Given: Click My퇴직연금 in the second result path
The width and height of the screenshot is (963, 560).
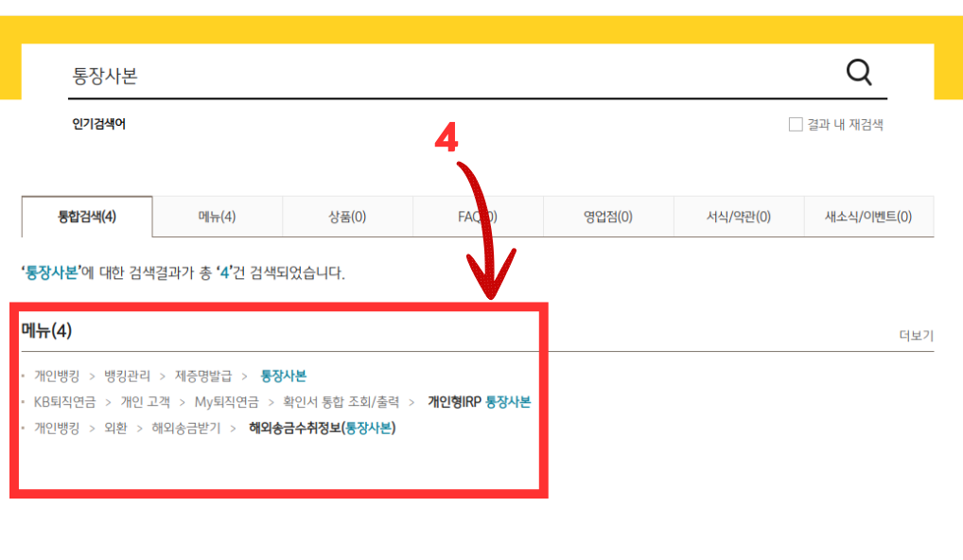Looking at the screenshot, I should pyautogui.click(x=226, y=402).
